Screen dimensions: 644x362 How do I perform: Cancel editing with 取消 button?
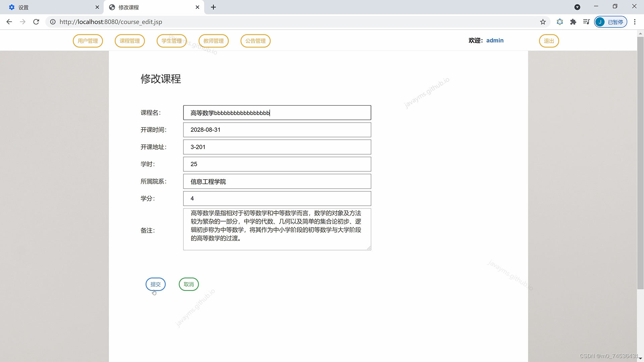(189, 284)
